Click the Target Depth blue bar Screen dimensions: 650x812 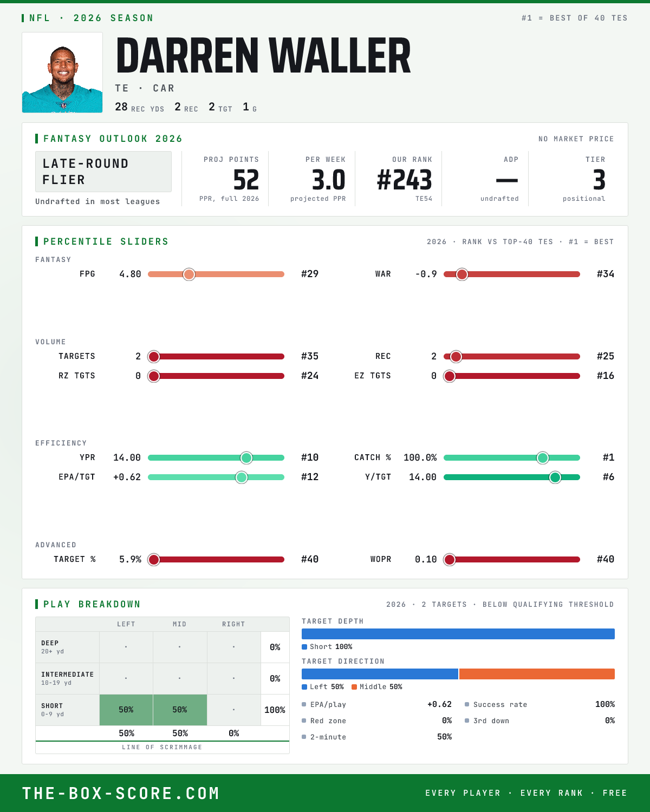click(x=458, y=634)
